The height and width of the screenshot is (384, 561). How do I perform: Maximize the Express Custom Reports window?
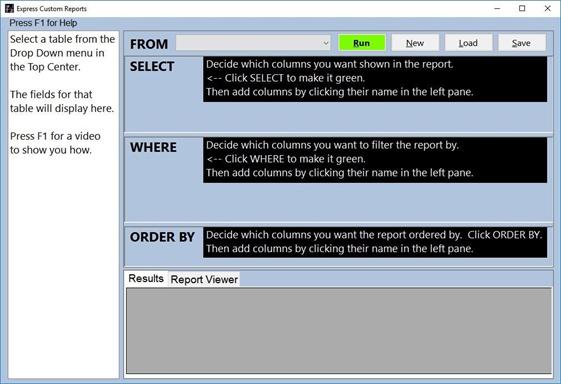522,8
